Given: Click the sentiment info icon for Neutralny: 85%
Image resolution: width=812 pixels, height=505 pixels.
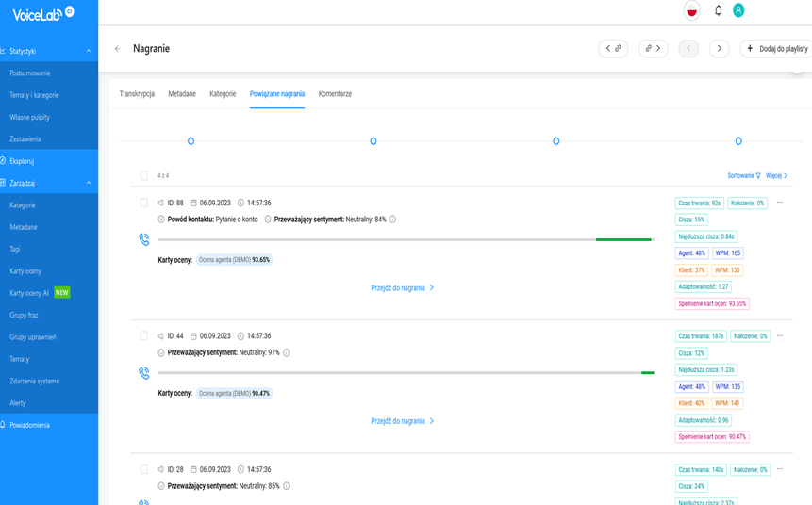Looking at the screenshot, I should pyautogui.click(x=287, y=486).
